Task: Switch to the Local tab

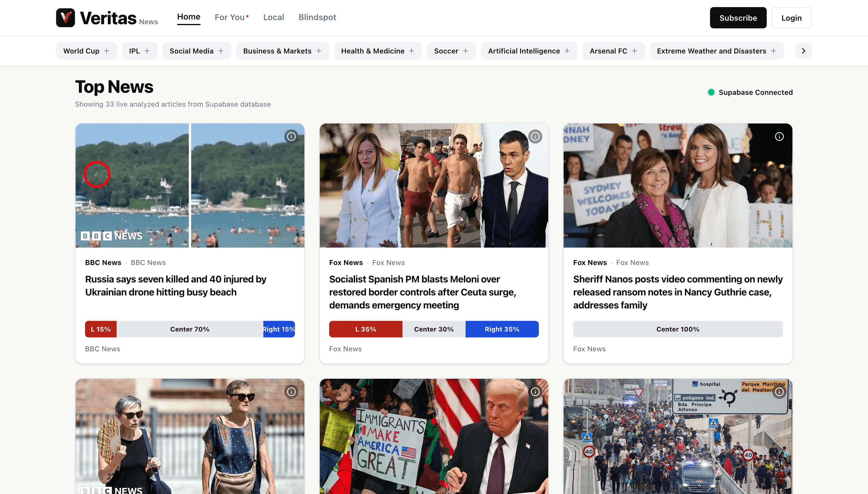Action: click(x=273, y=17)
